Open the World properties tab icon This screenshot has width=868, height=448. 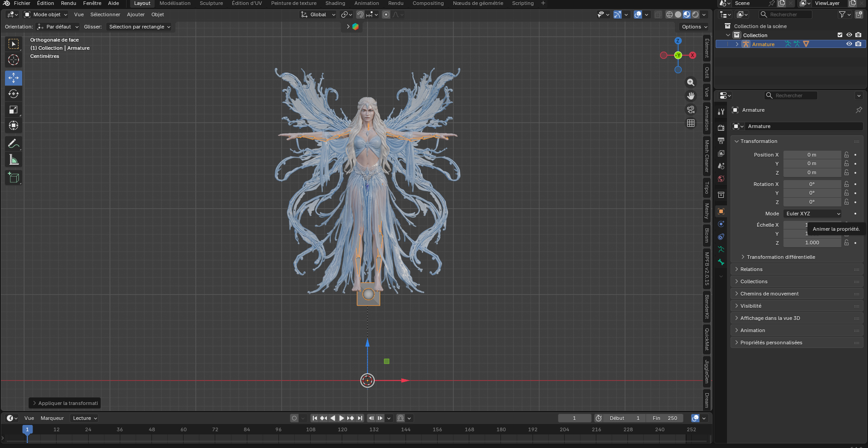pyautogui.click(x=721, y=179)
